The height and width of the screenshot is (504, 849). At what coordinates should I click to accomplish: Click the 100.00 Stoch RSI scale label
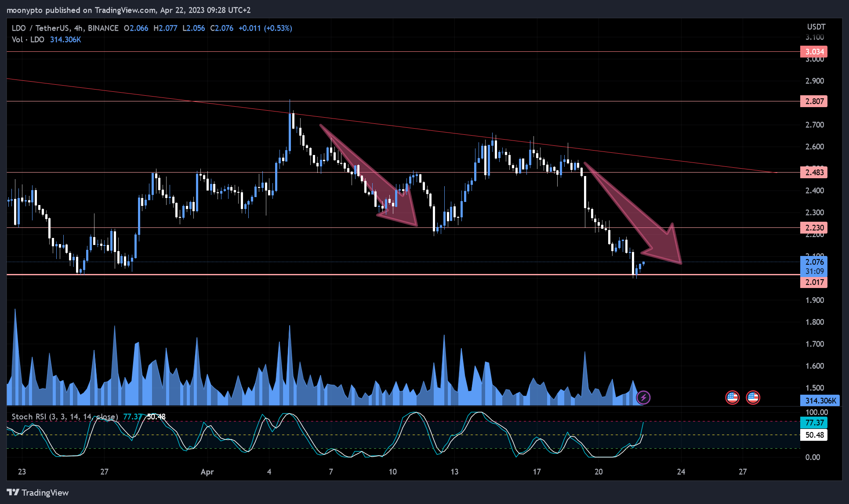[816, 412]
